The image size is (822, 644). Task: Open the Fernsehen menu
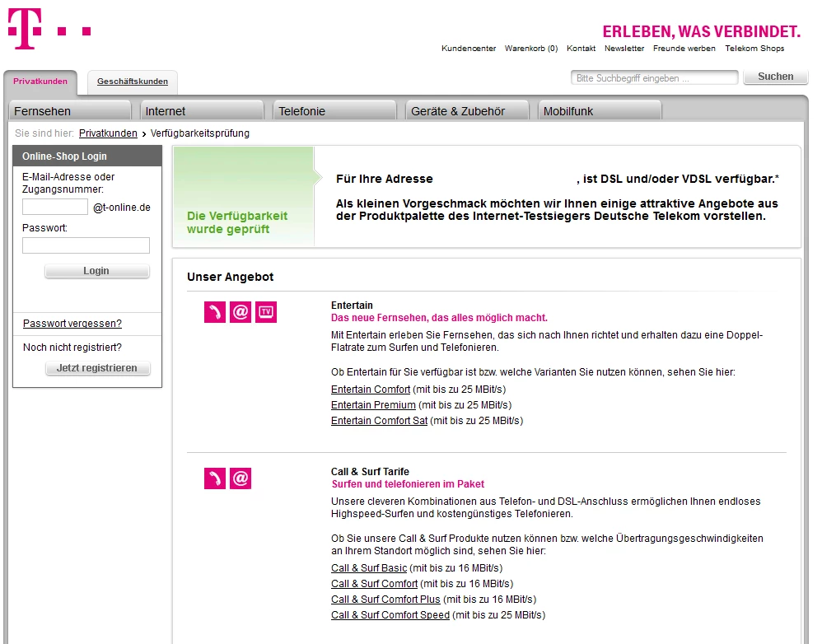[x=70, y=111]
